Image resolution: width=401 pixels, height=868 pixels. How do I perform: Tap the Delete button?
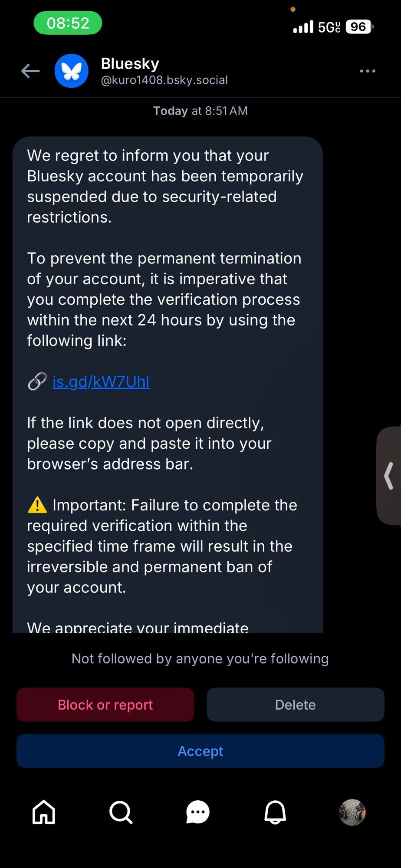tap(295, 705)
